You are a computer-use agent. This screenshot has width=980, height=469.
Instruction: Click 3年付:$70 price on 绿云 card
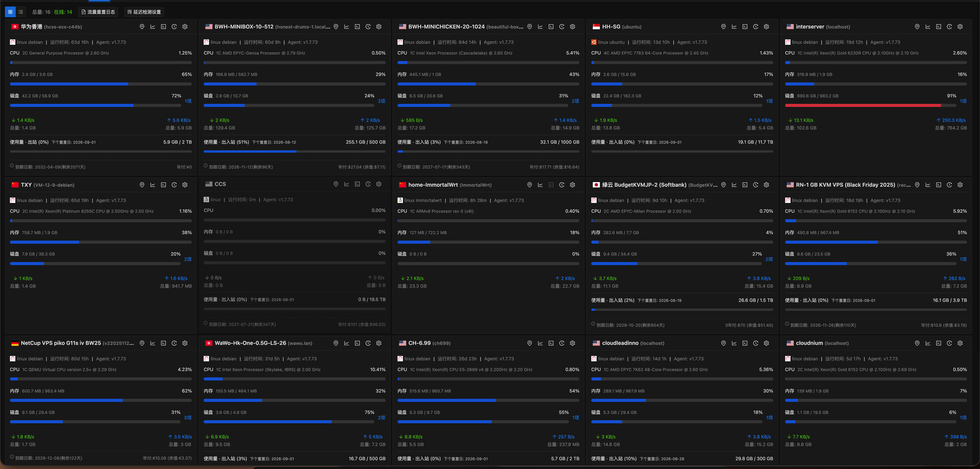pos(749,325)
